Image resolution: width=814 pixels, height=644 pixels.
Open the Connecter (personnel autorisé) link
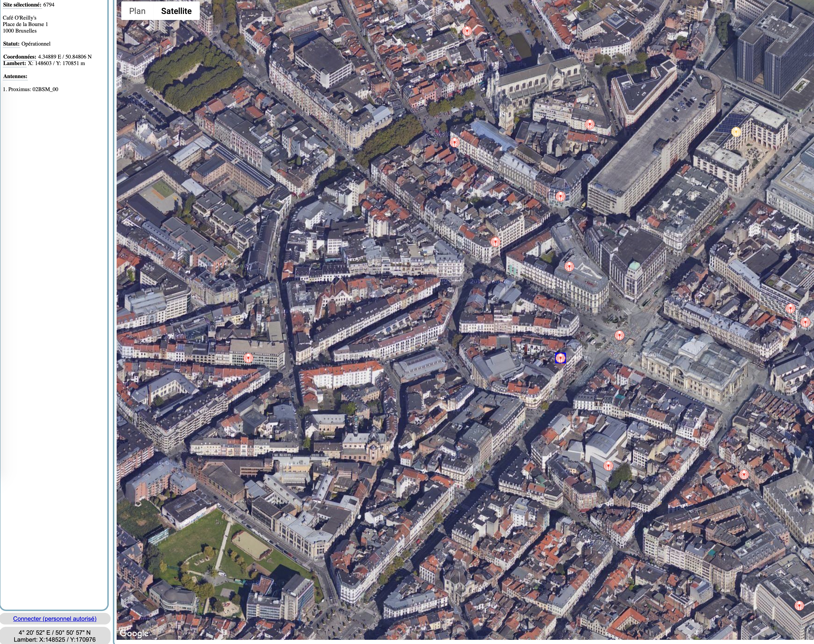[x=55, y=618]
